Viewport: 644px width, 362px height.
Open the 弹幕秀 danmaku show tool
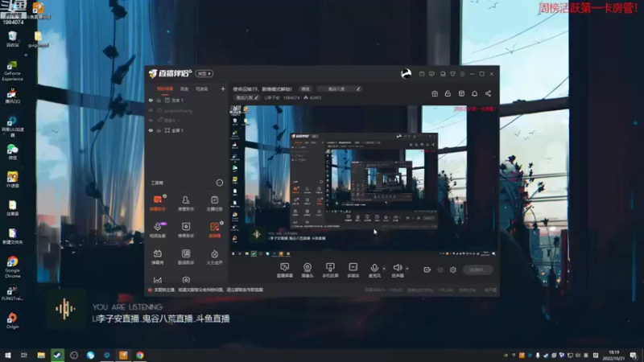(x=158, y=257)
